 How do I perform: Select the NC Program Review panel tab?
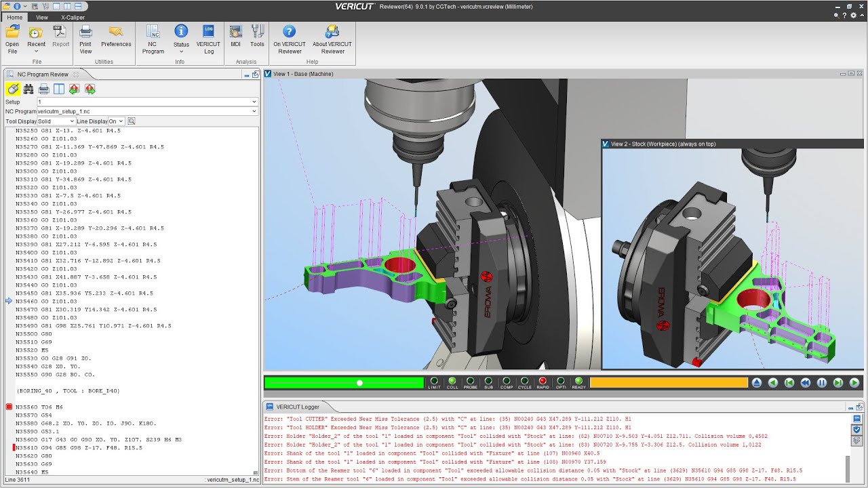[42, 75]
